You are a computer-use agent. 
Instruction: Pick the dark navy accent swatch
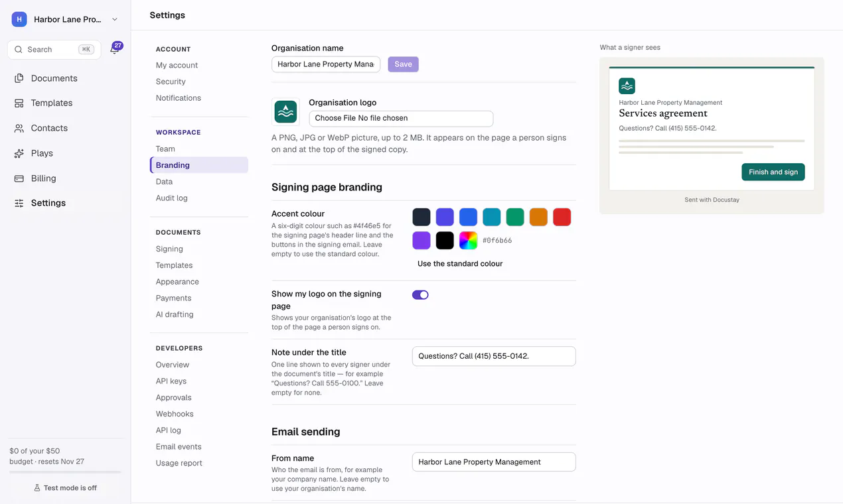coord(421,217)
